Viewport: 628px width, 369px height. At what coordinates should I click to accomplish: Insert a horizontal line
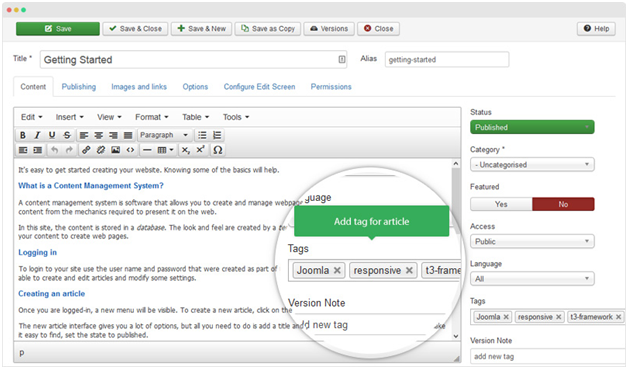pos(147,150)
